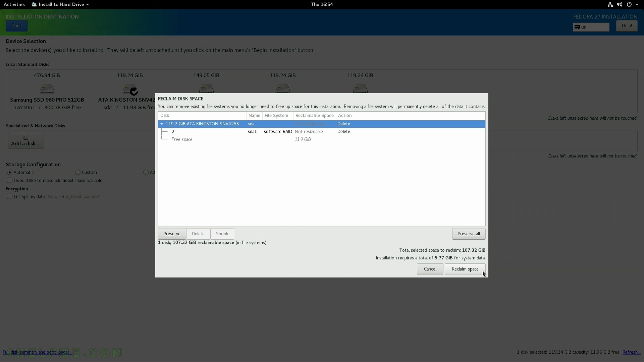Sort by File System column header
This screenshot has height=362, width=644.
(278, 116)
